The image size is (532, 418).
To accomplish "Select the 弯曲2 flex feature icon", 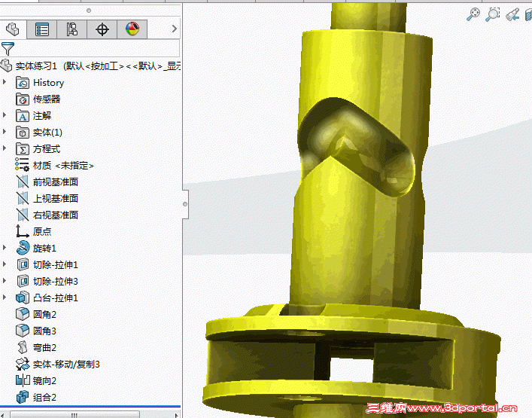I will click(x=23, y=347).
